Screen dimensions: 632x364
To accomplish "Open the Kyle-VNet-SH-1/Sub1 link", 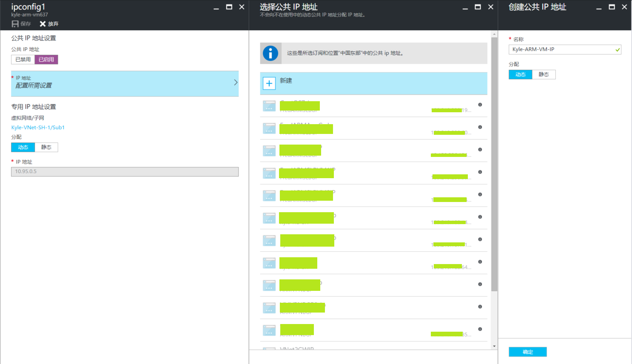I will pos(38,127).
